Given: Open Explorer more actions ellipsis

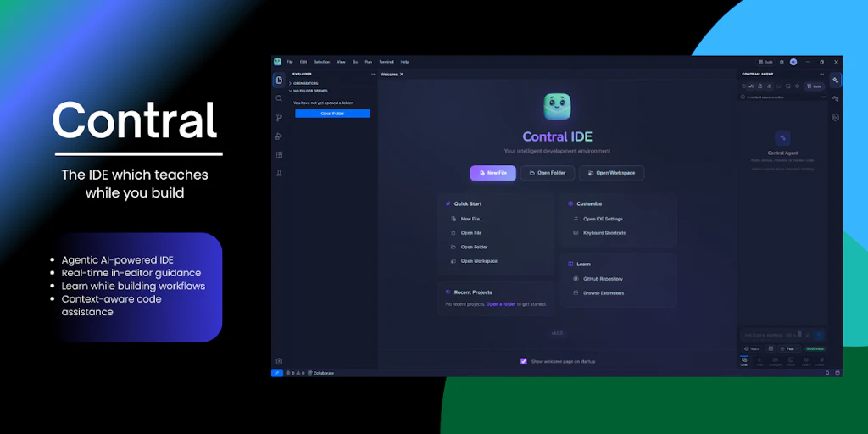Looking at the screenshot, I should click(x=373, y=75).
